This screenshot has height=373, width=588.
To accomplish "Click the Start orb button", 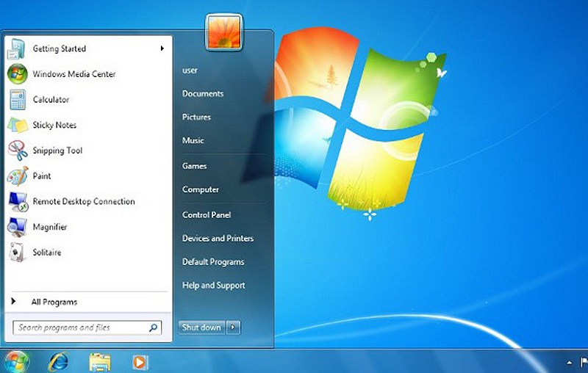I will (16, 361).
